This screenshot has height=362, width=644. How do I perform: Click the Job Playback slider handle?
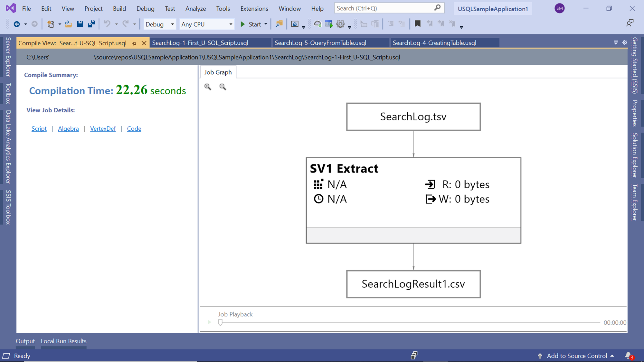(x=220, y=322)
